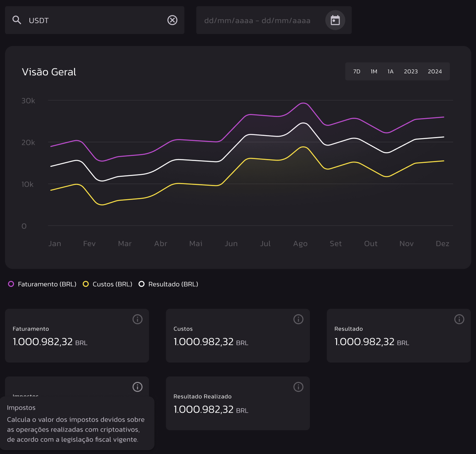This screenshot has height=454, width=476.
Task: Click the Ago label on the chart axis
Action: pyautogui.click(x=300, y=244)
